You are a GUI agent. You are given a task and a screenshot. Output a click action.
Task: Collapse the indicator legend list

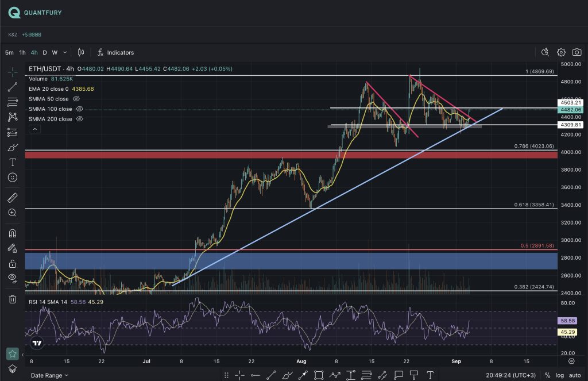(x=34, y=129)
